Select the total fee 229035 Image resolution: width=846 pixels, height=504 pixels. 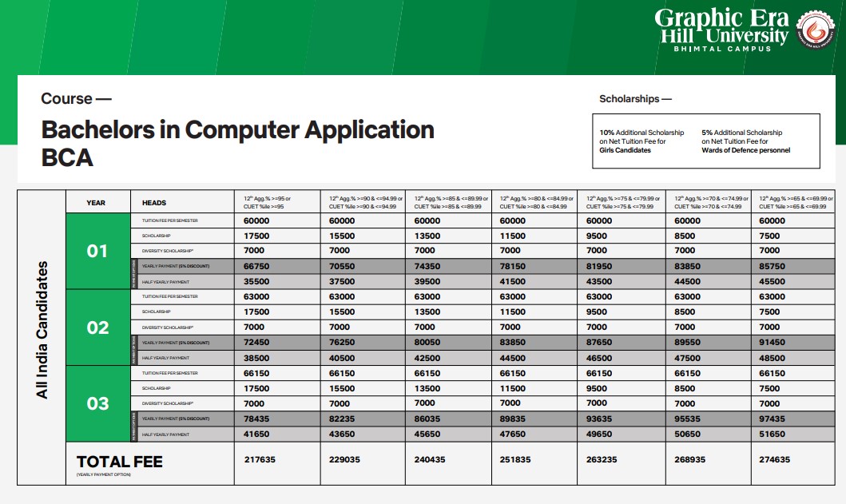tap(344, 460)
